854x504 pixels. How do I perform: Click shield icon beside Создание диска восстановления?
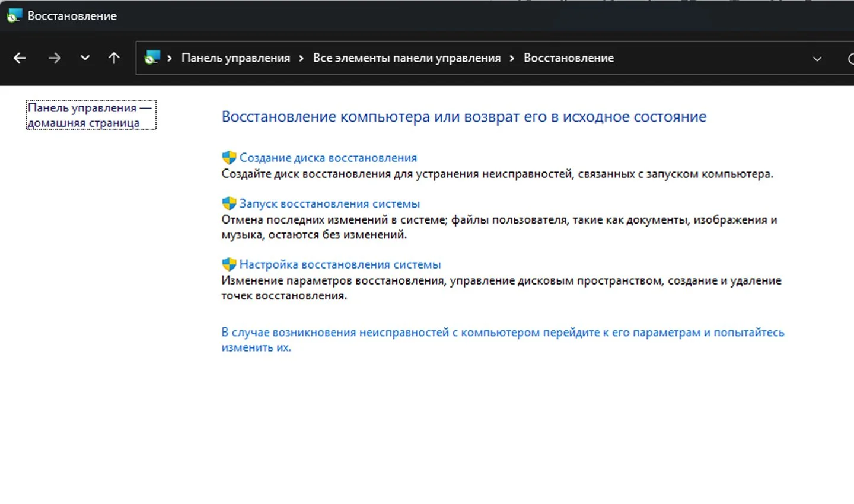pos(229,158)
